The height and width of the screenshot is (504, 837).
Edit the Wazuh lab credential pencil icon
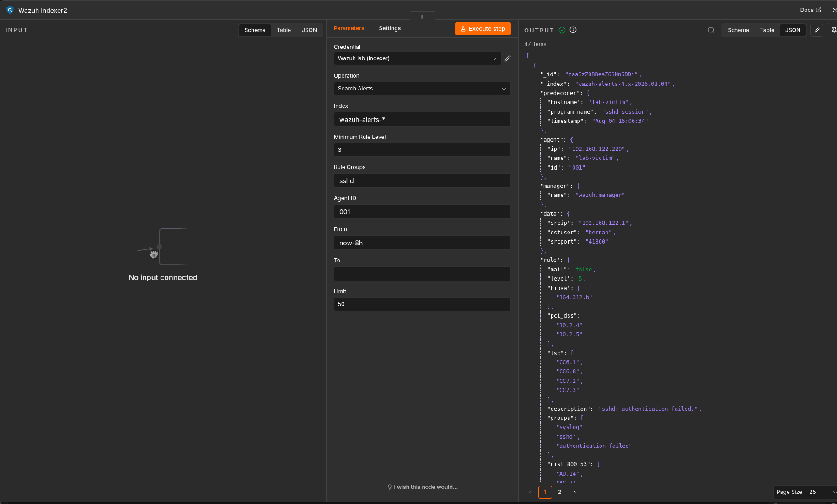click(508, 58)
